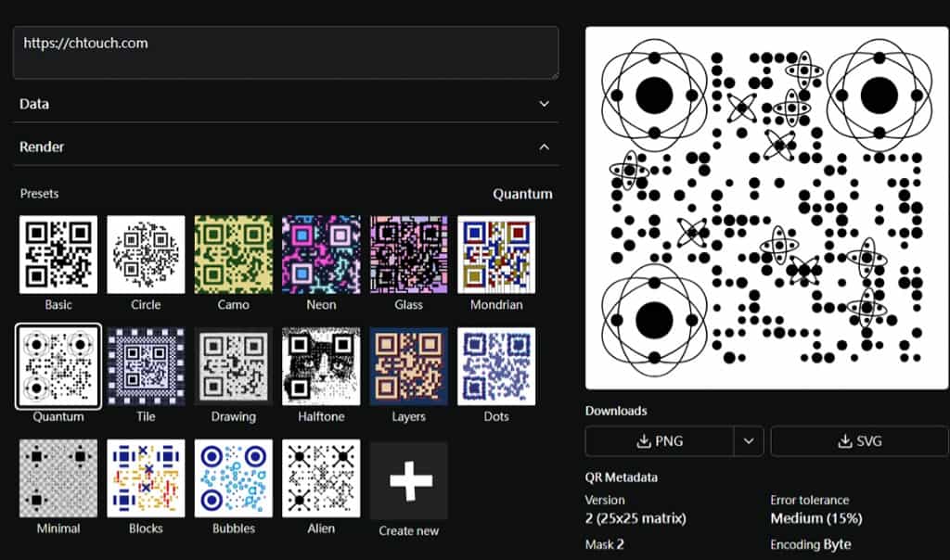Click the "Downloads" heading

[x=616, y=411]
